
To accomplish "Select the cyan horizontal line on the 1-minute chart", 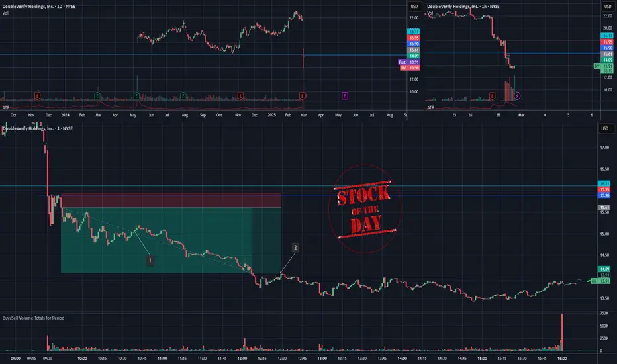I will click(299, 186).
